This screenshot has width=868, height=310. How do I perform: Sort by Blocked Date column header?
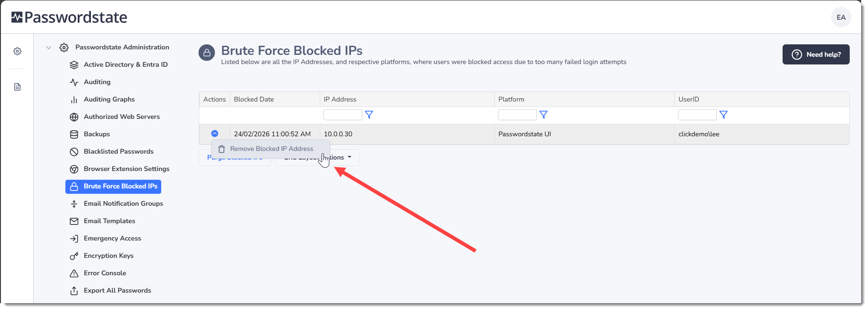tap(254, 99)
